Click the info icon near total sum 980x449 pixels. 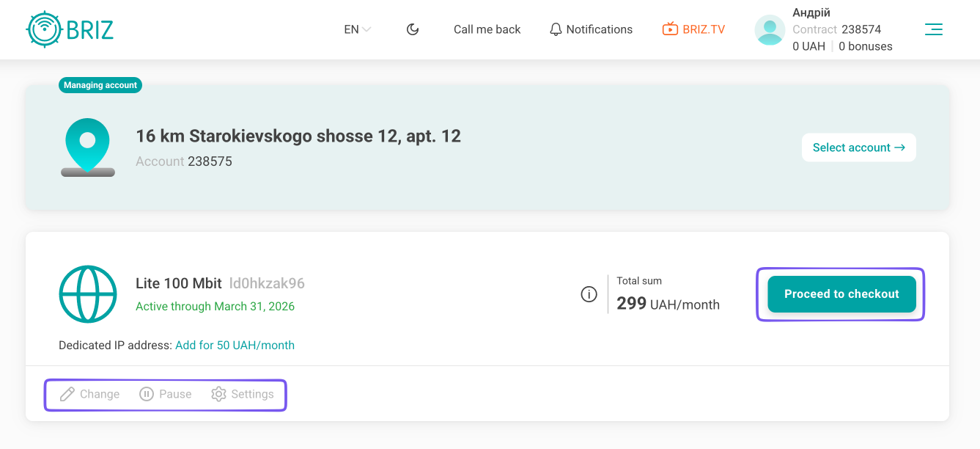point(589,294)
